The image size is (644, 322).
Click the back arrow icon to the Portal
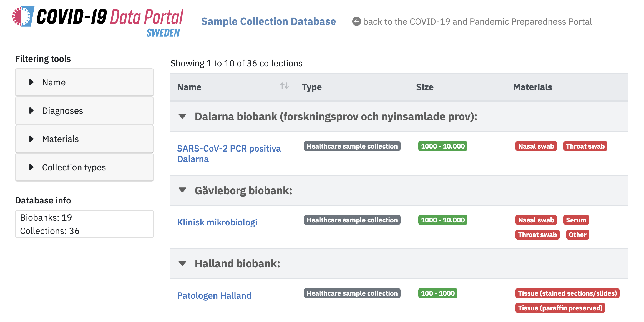tap(357, 21)
